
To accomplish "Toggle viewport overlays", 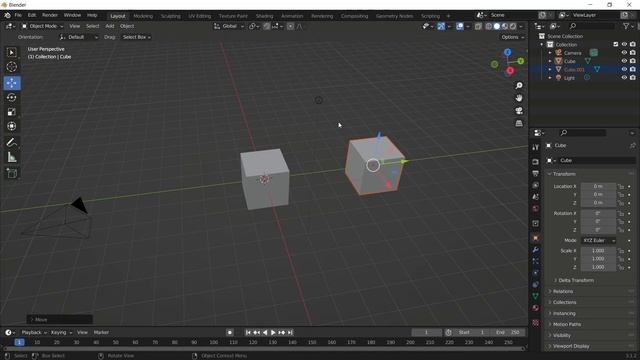I will point(460,26).
